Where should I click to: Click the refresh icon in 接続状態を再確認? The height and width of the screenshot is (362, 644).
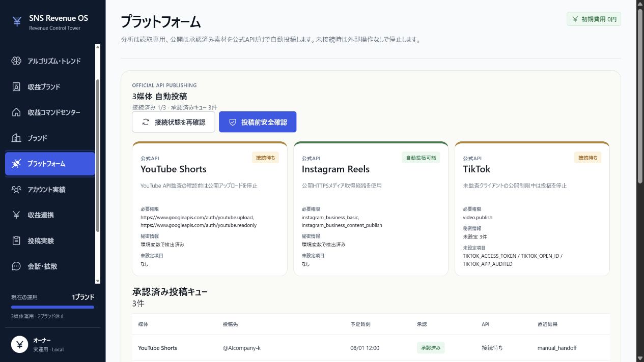pyautogui.click(x=146, y=122)
